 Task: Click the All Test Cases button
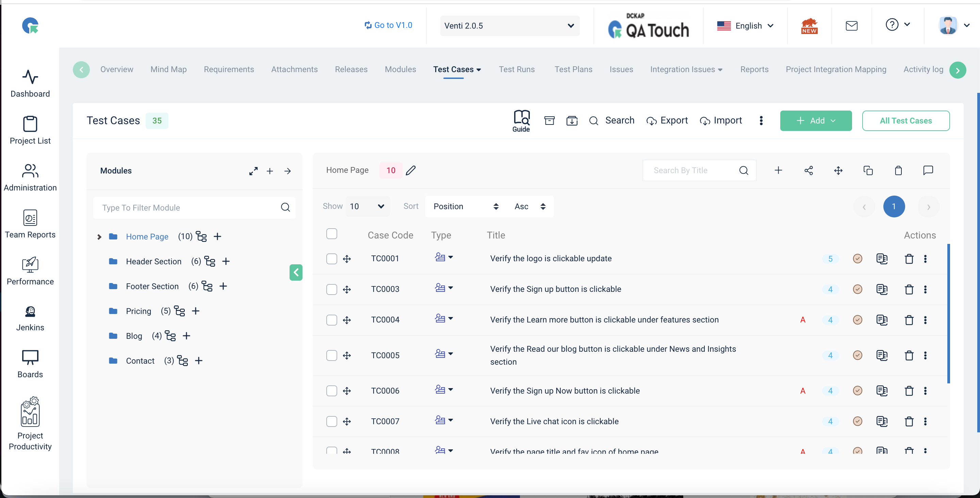coord(905,121)
